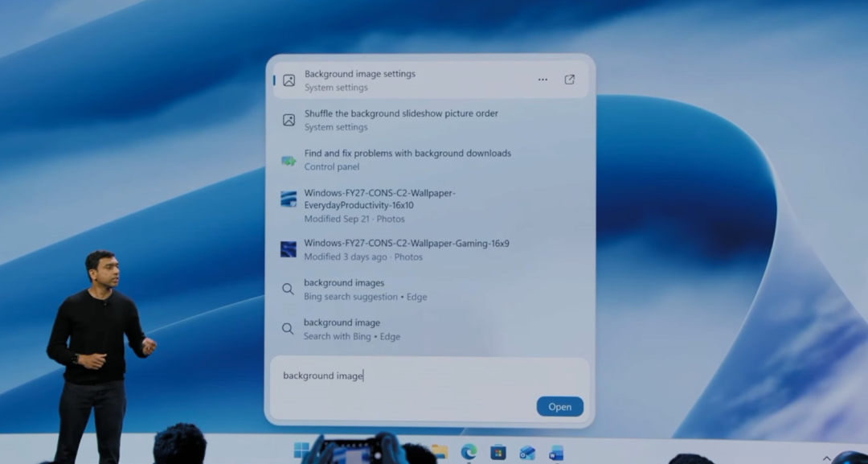Open the EverydayProductivity-16x10 wallpaper thumbnail
The width and height of the screenshot is (868, 464).
click(x=289, y=199)
